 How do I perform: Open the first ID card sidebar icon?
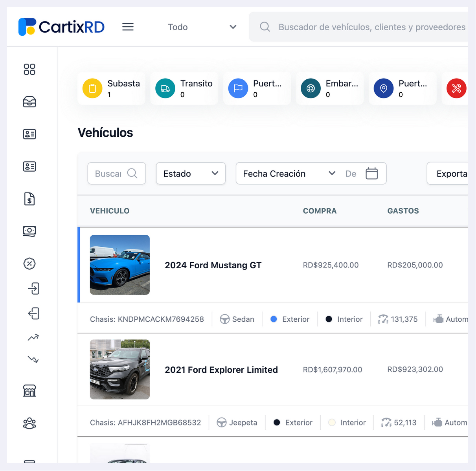[x=29, y=134]
